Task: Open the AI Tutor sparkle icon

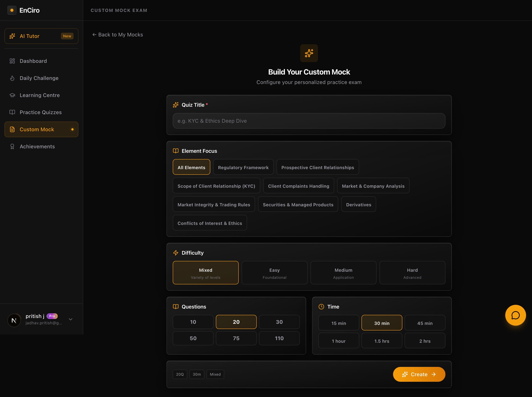Action: (x=12, y=36)
